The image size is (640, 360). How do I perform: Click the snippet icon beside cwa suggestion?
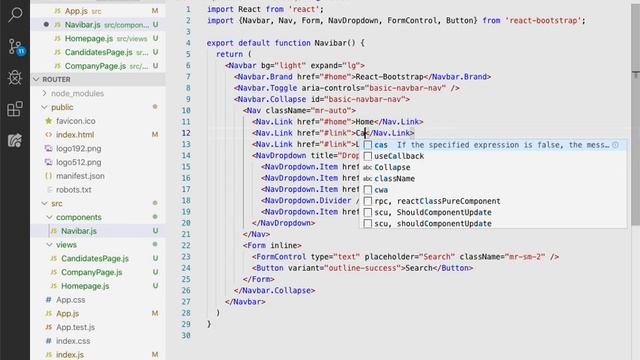[368, 190]
